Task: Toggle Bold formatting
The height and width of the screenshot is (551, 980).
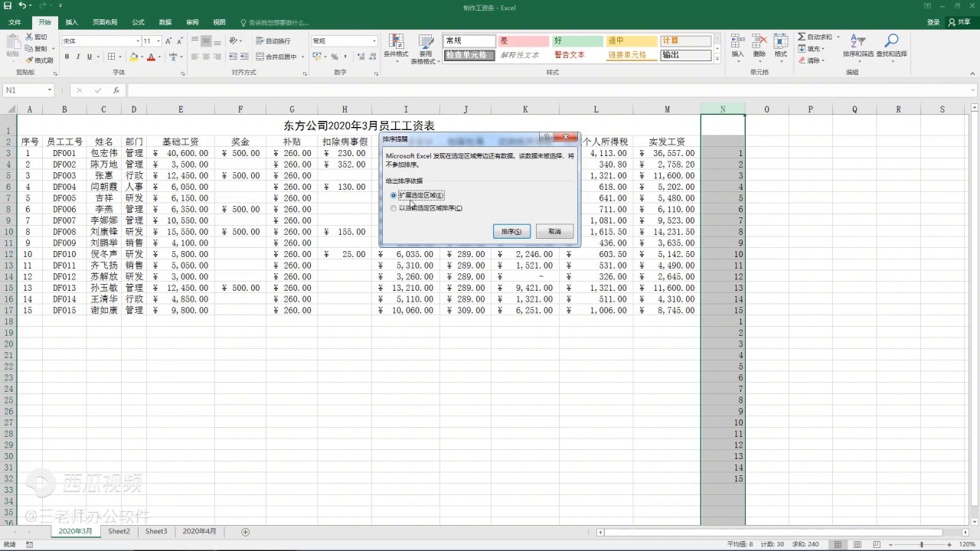Action: (67, 57)
